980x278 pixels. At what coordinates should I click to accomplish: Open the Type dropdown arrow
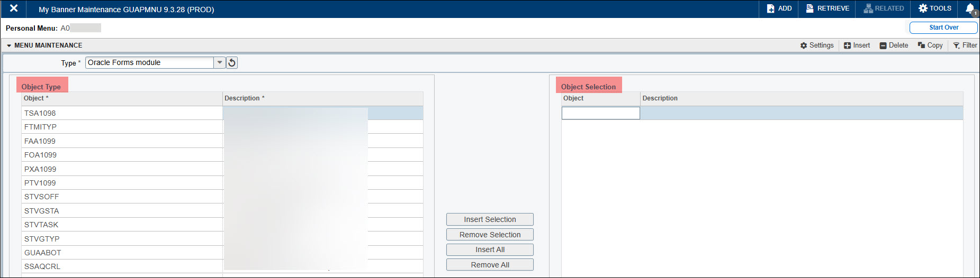pos(220,62)
